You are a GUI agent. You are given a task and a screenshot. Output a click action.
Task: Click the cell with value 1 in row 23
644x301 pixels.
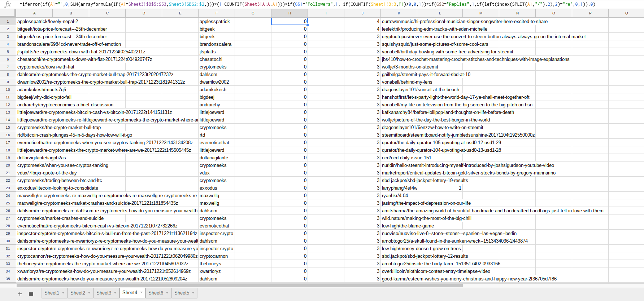pos(440,188)
